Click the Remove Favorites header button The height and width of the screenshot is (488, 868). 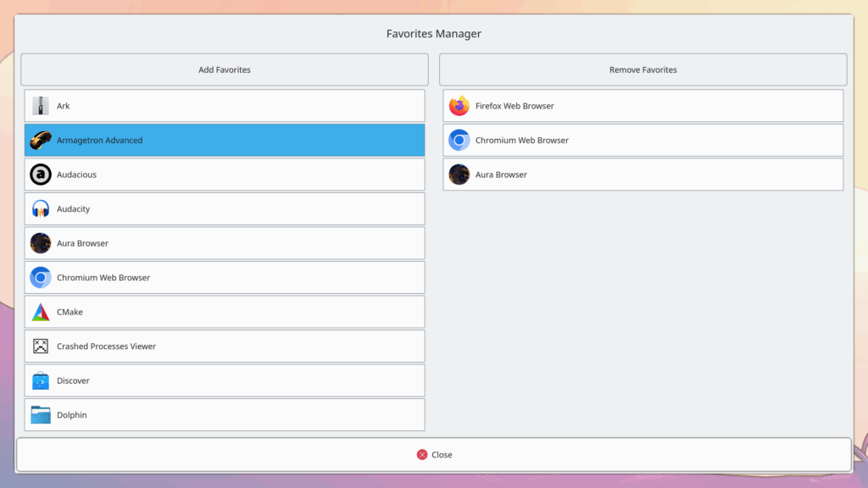pyautogui.click(x=643, y=69)
